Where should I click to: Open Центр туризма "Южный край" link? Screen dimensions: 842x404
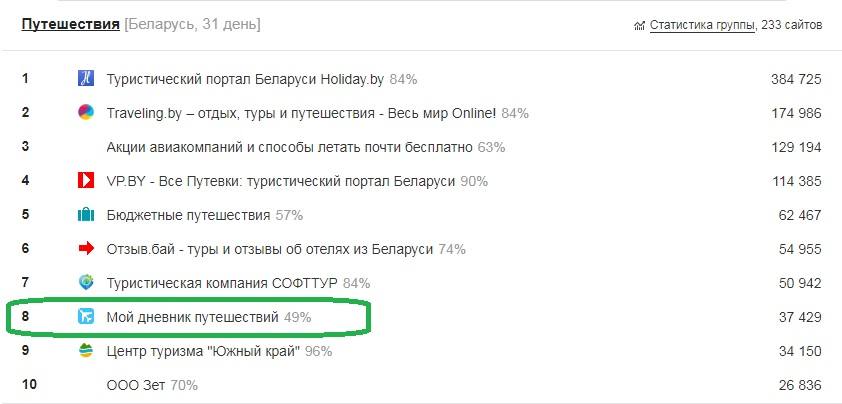point(203,351)
